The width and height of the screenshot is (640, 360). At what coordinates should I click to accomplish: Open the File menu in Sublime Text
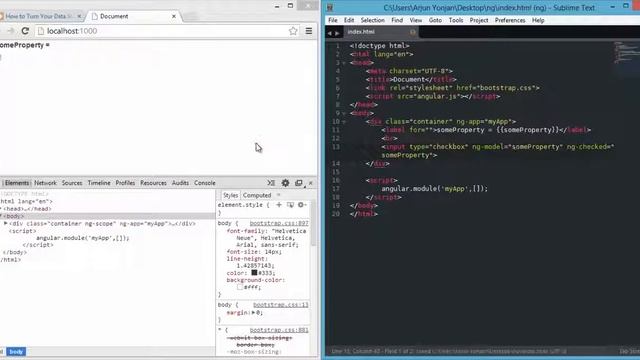tap(333, 20)
